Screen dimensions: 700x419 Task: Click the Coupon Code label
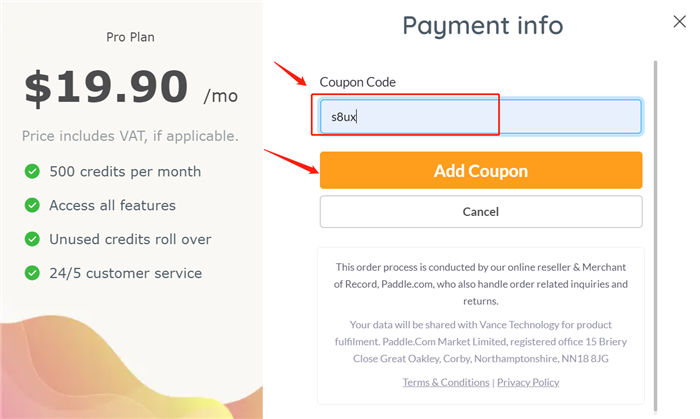point(358,82)
